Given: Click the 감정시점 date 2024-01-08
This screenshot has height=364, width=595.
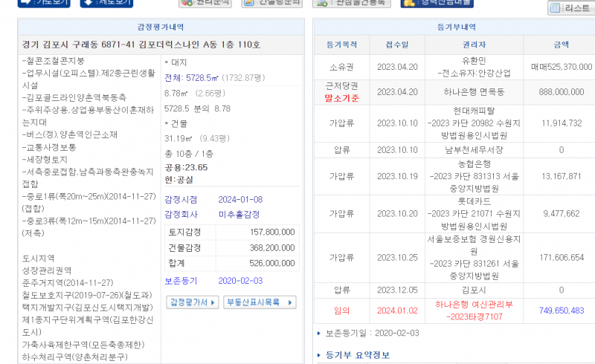Looking at the screenshot, I should click(240, 199).
